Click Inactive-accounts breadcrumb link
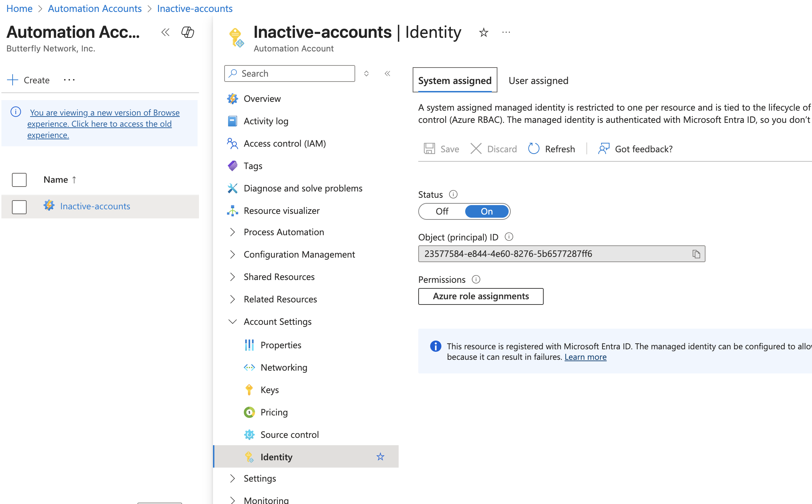This screenshot has height=504, width=812. pos(195,8)
